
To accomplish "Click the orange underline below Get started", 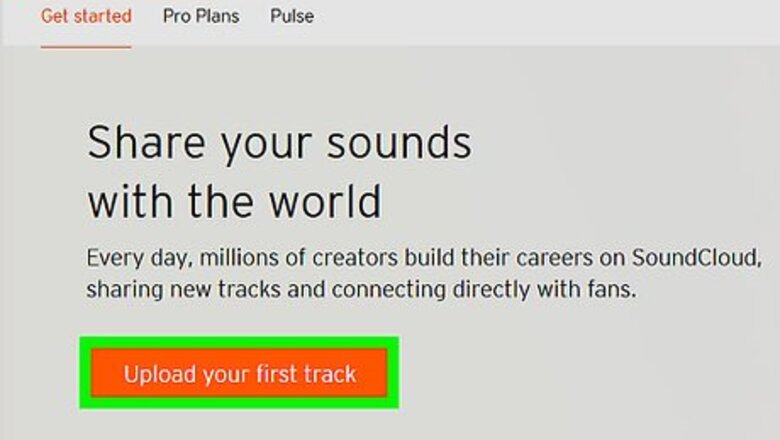I will click(86, 46).
